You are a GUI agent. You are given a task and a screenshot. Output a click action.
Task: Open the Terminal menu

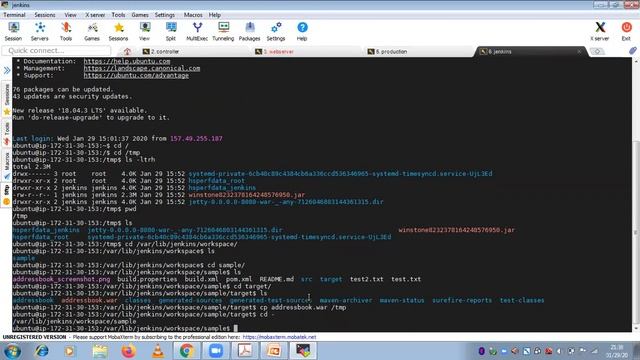point(14,15)
